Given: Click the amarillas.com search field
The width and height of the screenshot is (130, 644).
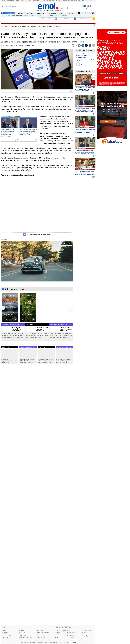Looking at the screenshot, I should (85, 19).
